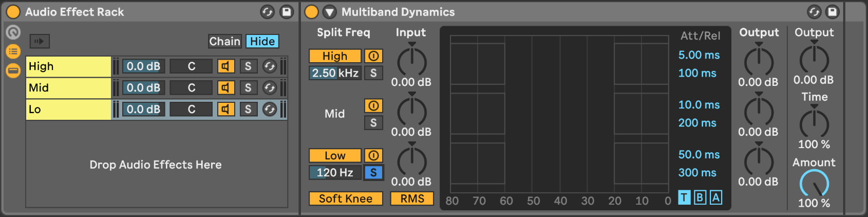
Task: Toggle RMS detection mode
Action: [x=412, y=198]
